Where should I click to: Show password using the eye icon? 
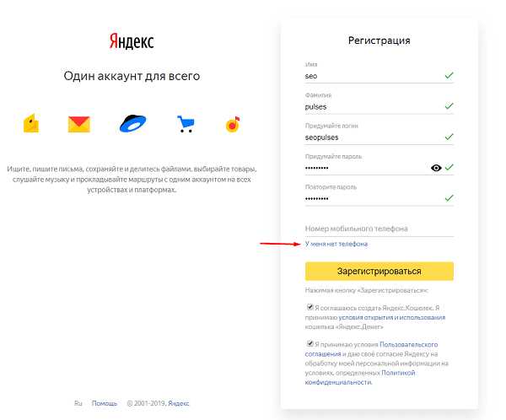click(x=436, y=168)
